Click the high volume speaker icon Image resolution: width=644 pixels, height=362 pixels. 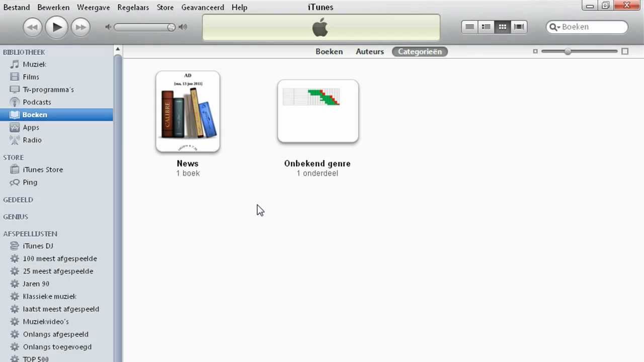pyautogui.click(x=183, y=27)
